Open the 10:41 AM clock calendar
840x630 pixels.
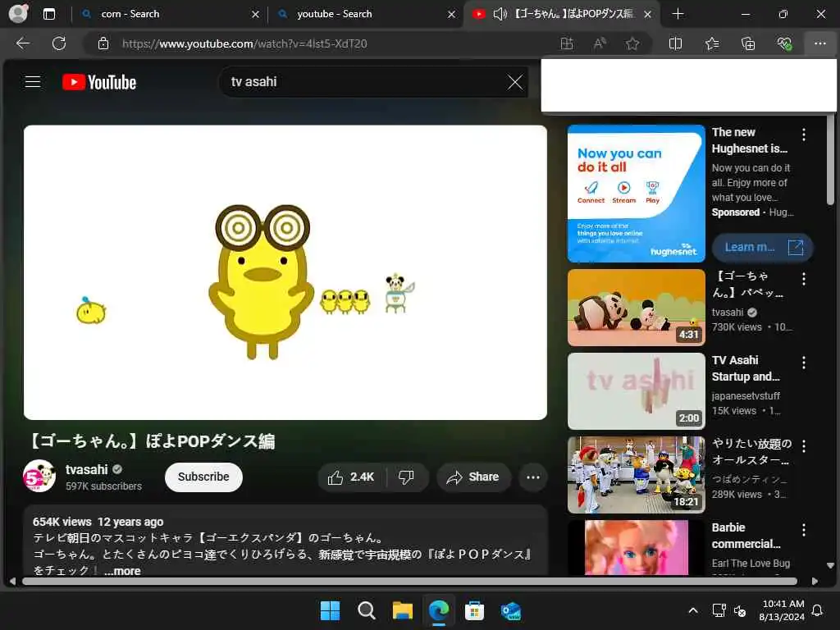click(782, 610)
